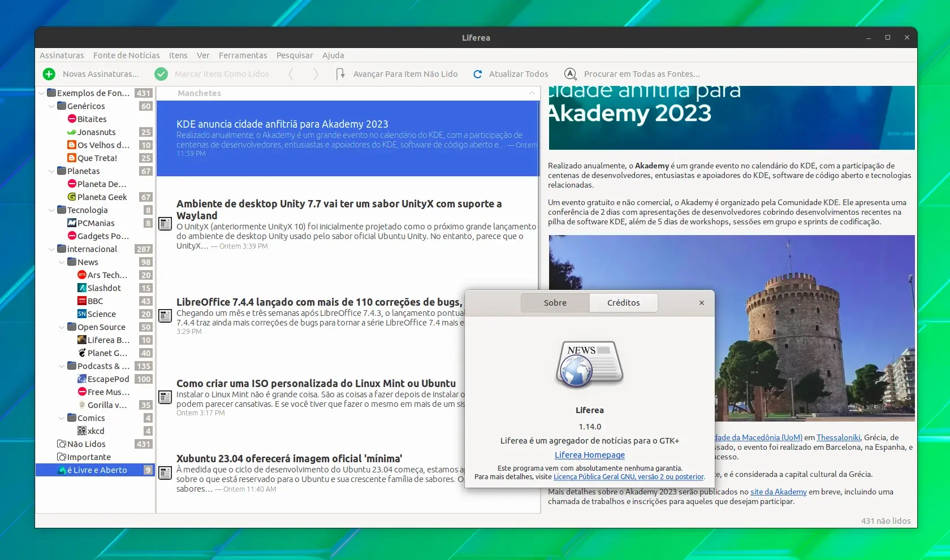Switch to the Créditos tab
The image size is (950, 560).
tap(624, 303)
